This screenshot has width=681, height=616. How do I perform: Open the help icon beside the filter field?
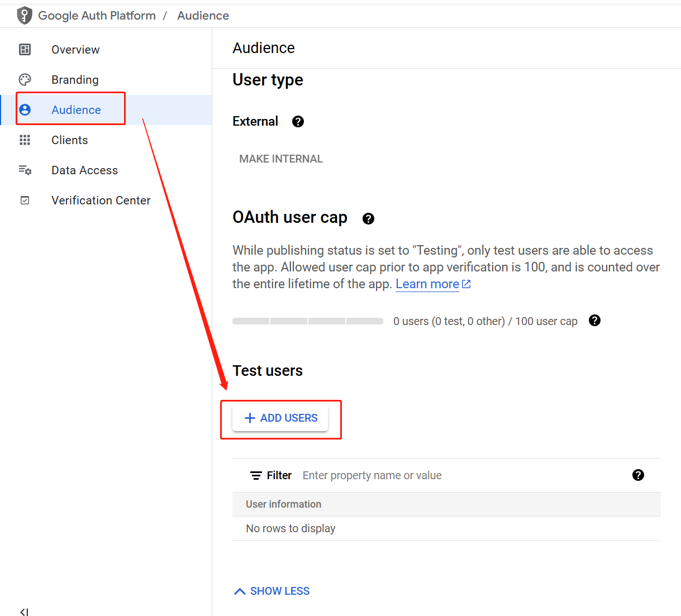click(x=639, y=475)
